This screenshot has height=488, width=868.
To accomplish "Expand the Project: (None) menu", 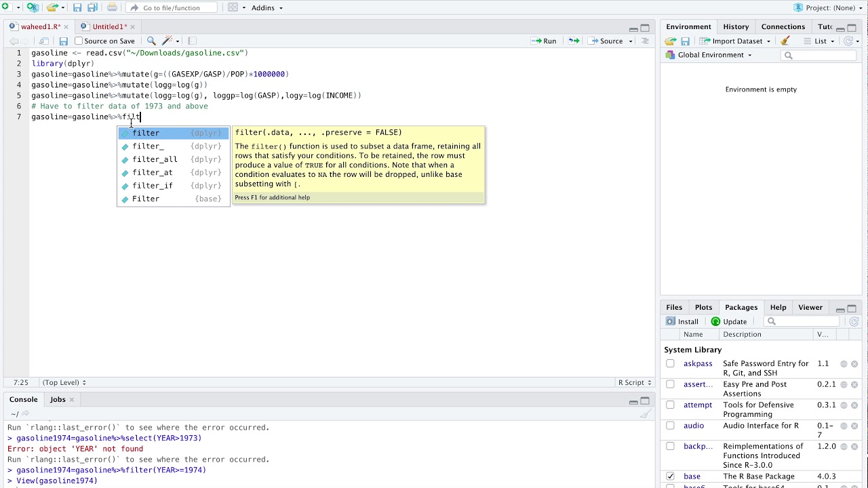I will (828, 7).
